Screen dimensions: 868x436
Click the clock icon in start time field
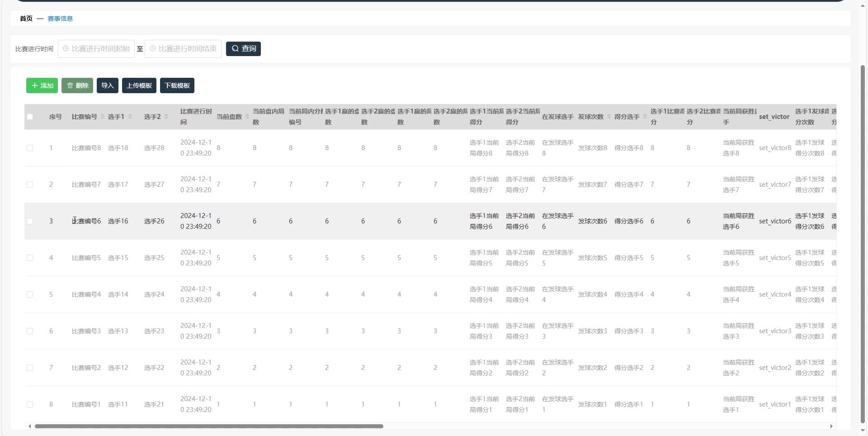66,48
